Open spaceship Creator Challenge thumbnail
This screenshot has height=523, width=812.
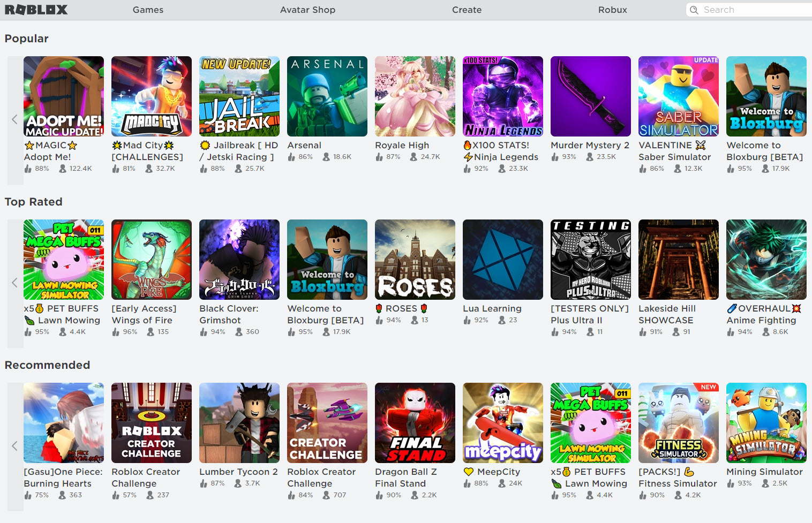click(x=327, y=423)
